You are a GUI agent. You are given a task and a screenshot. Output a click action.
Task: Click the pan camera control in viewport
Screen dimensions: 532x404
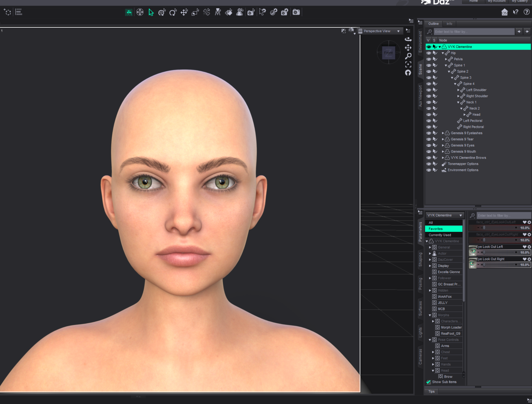pyautogui.click(x=408, y=48)
